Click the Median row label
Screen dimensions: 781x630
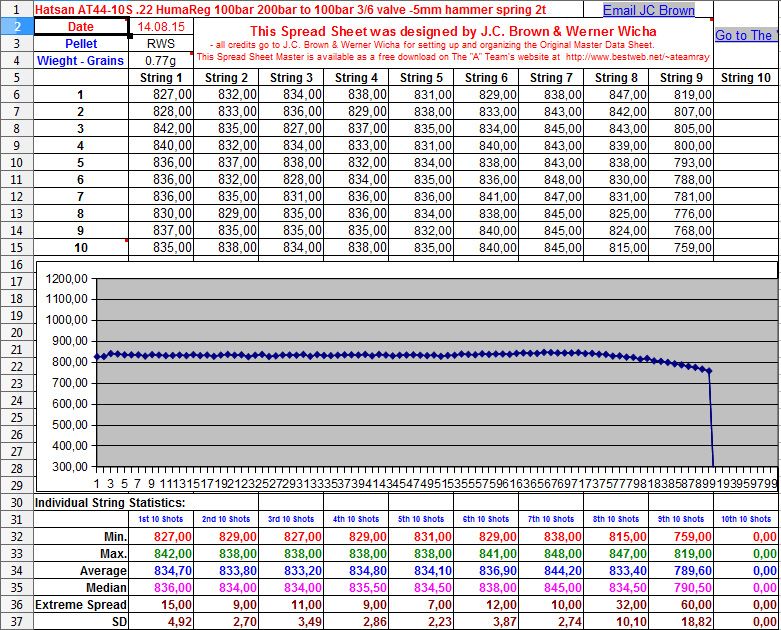tap(81, 587)
